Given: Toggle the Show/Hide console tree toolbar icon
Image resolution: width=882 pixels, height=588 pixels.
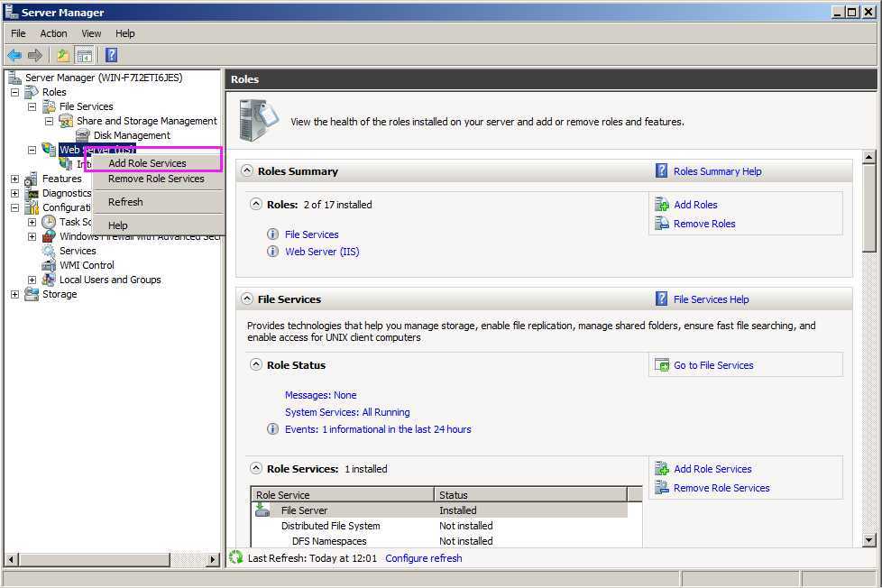Looking at the screenshot, I should click(x=85, y=55).
